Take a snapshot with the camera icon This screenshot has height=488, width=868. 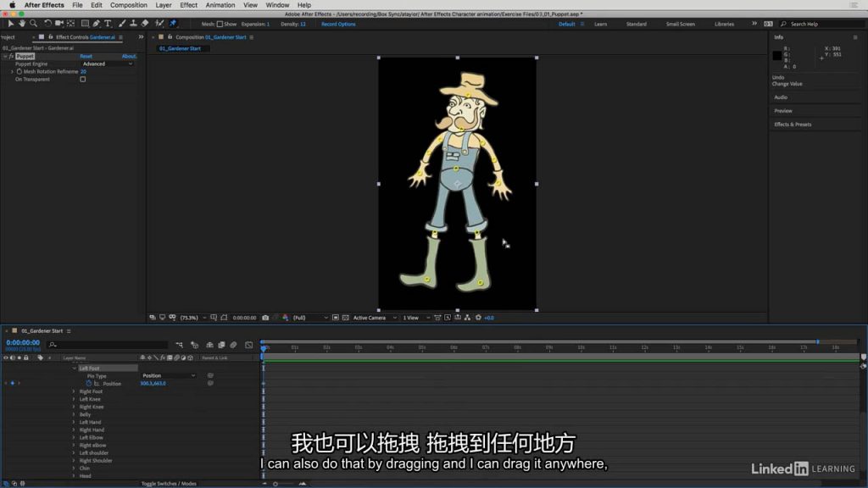pos(265,318)
